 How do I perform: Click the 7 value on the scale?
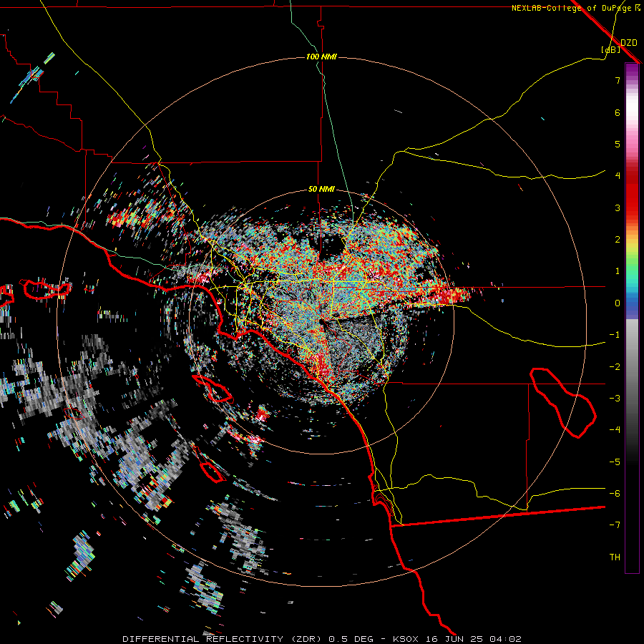[x=618, y=80]
